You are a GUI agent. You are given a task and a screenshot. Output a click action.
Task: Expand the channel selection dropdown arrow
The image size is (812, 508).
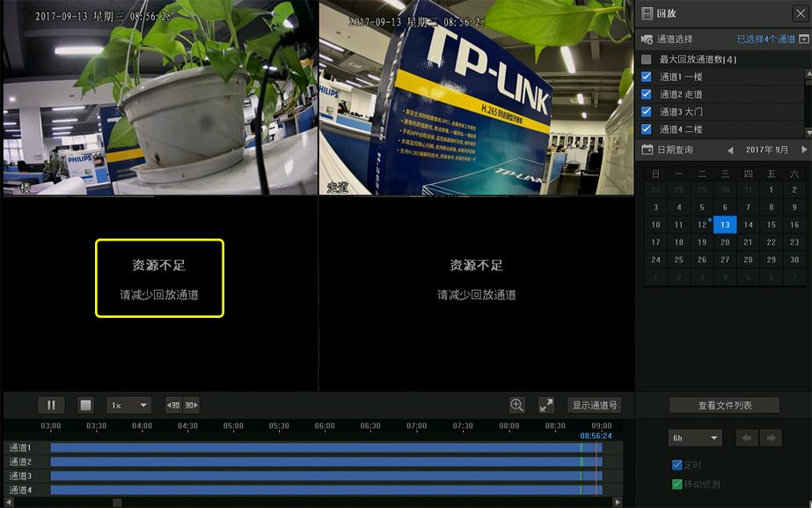805,38
